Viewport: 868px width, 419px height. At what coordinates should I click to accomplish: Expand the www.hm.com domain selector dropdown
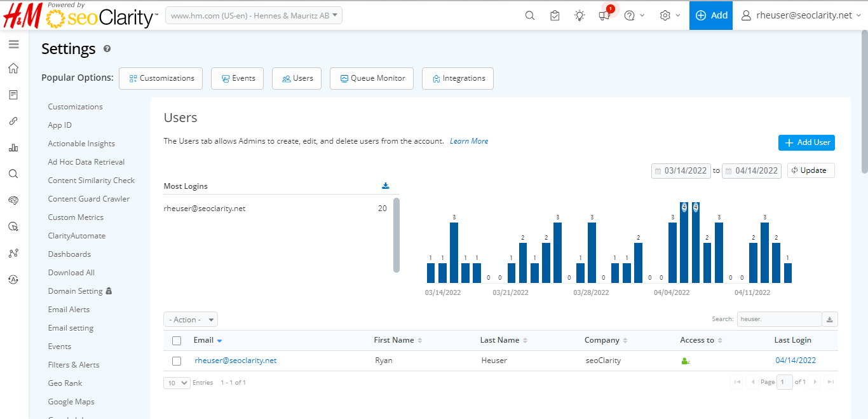pos(254,16)
